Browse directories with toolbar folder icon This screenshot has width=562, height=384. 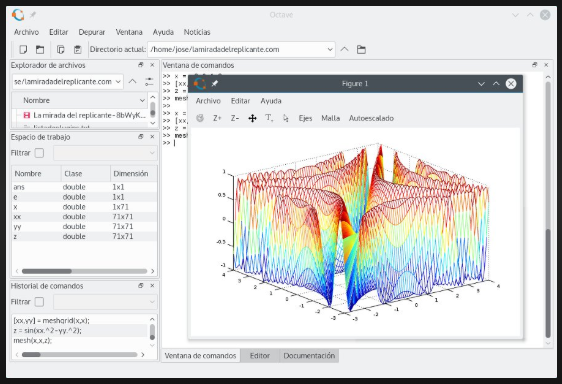[x=361, y=49]
